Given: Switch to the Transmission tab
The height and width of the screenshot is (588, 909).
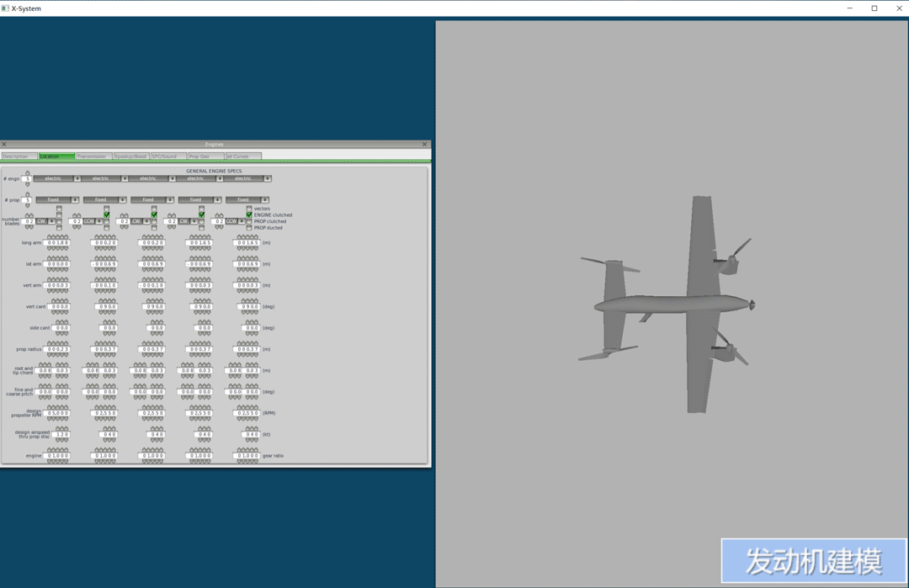Looking at the screenshot, I should coord(93,156).
